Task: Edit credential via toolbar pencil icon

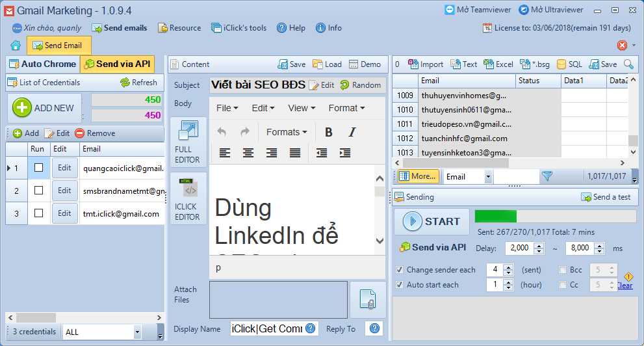Action: coord(57,133)
